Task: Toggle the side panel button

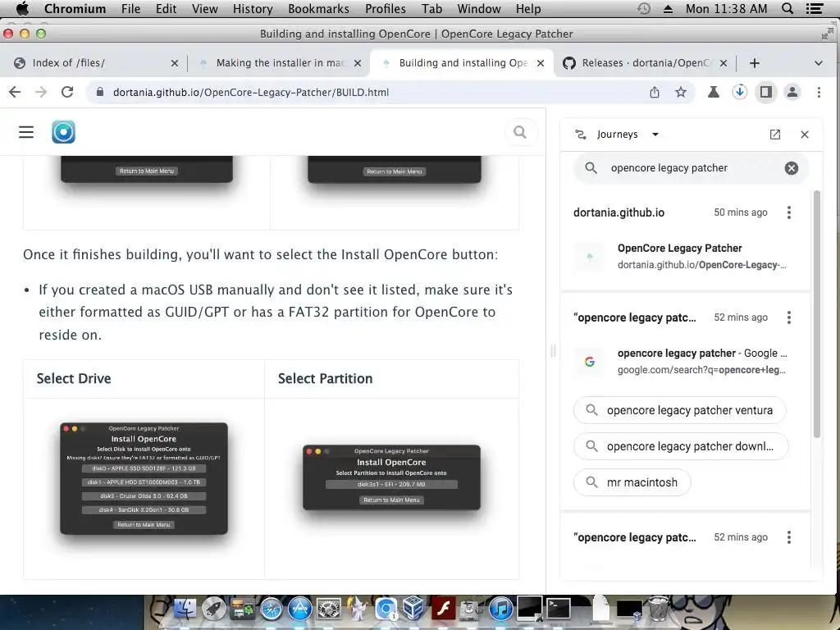Action: click(766, 92)
